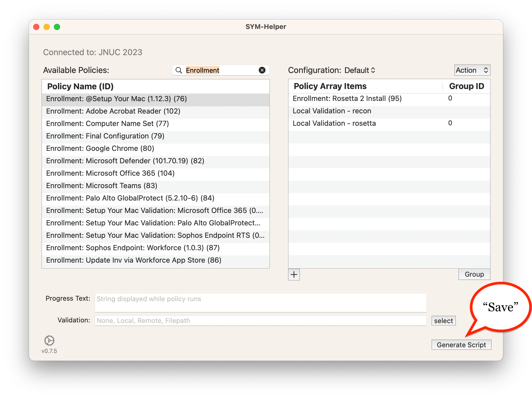Open the Configuration Default popup
Viewport: 532px width, 399px height.
360,70
